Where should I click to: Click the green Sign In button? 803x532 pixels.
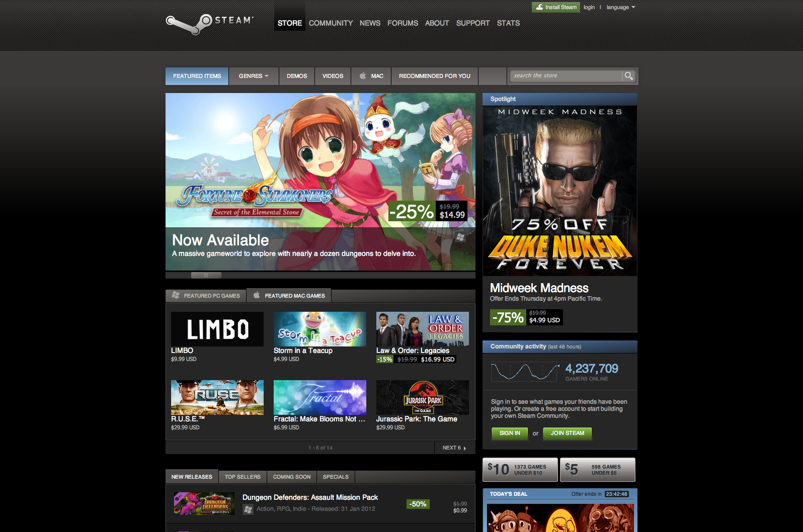tap(510, 433)
